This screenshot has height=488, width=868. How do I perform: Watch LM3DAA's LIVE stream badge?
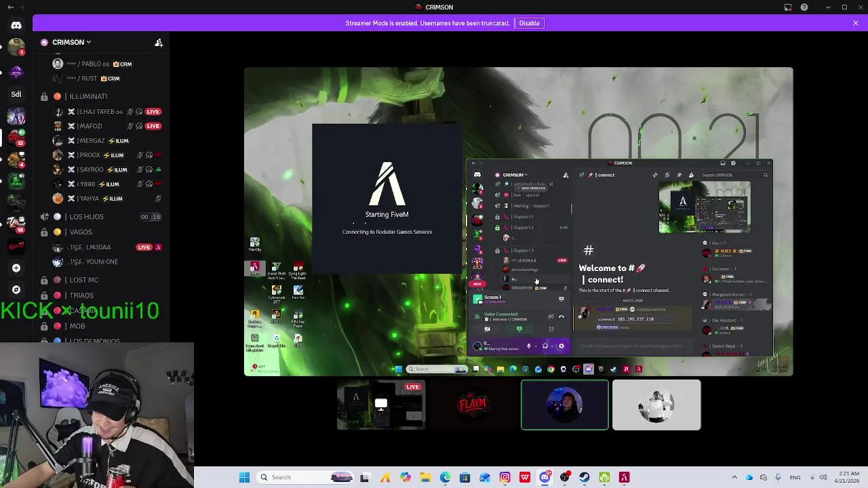coord(144,247)
